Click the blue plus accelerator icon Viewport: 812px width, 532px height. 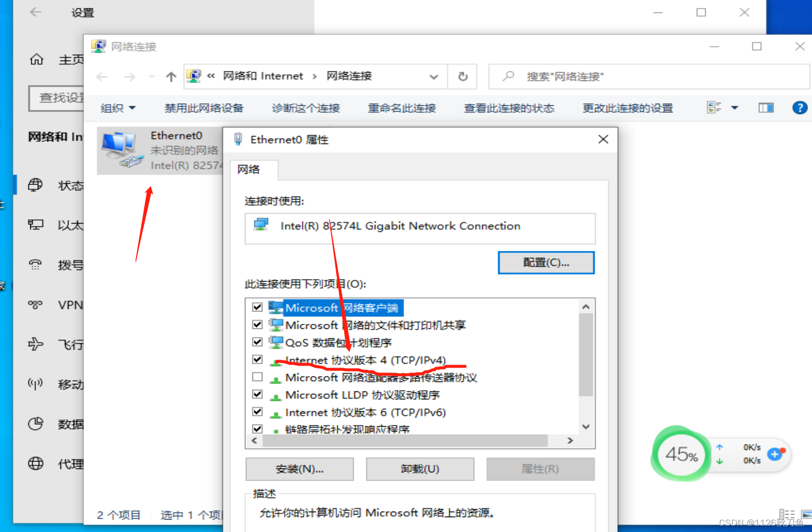pyautogui.click(x=775, y=454)
